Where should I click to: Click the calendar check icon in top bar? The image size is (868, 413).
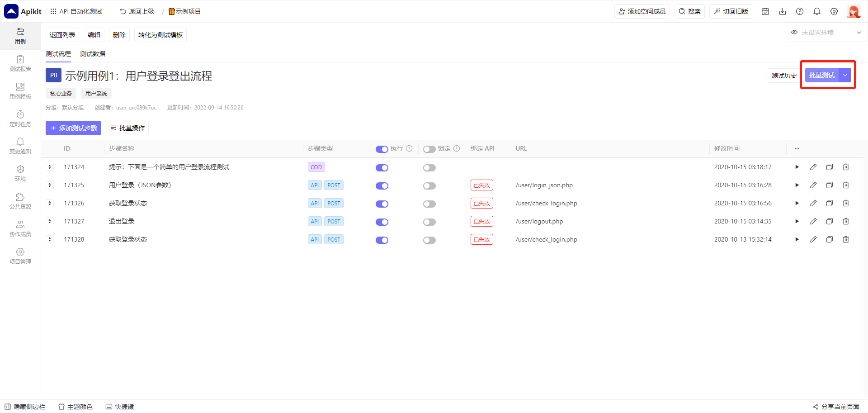[765, 11]
